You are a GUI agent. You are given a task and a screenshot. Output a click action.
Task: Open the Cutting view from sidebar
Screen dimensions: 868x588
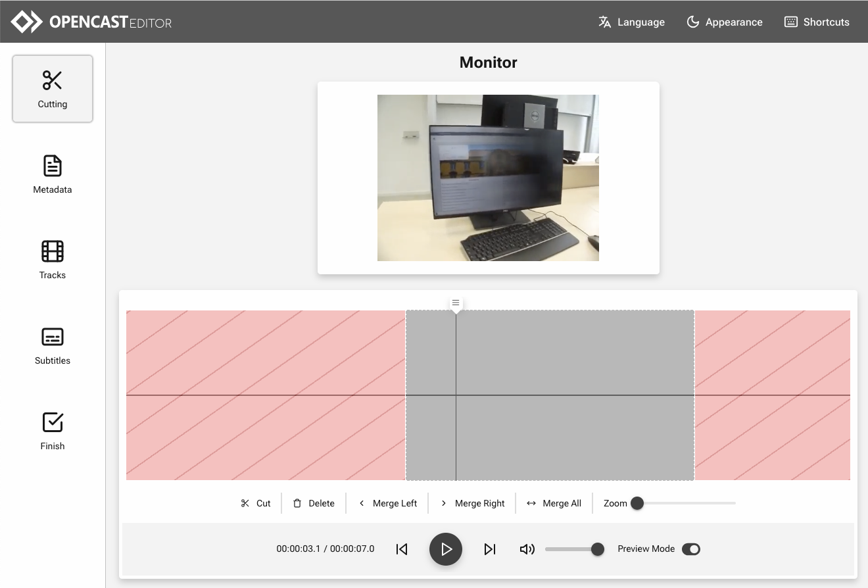(x=53, y=89)
